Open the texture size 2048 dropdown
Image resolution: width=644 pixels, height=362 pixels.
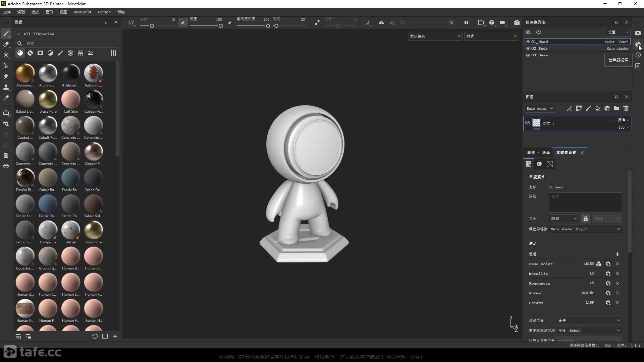pyautogui.click(x=563, y=219)
